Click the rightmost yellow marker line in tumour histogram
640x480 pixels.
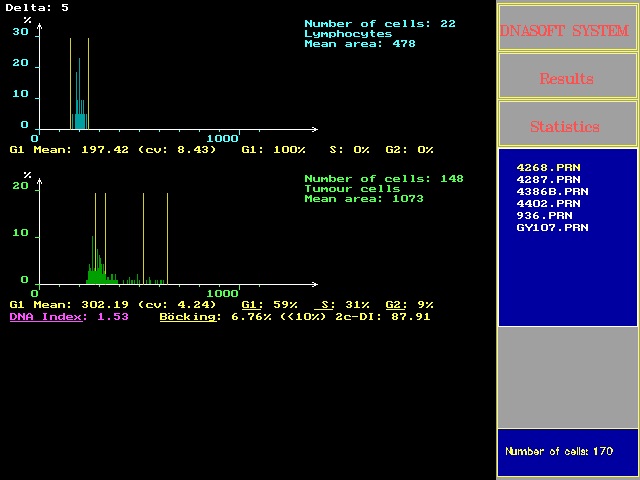(167, 238)
